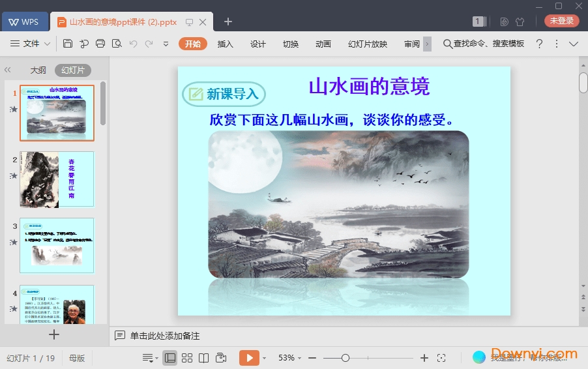Click the zoom slider handle
Image resolution: width=588 pixels, height=369 pixels.
(x=345, y=358)
